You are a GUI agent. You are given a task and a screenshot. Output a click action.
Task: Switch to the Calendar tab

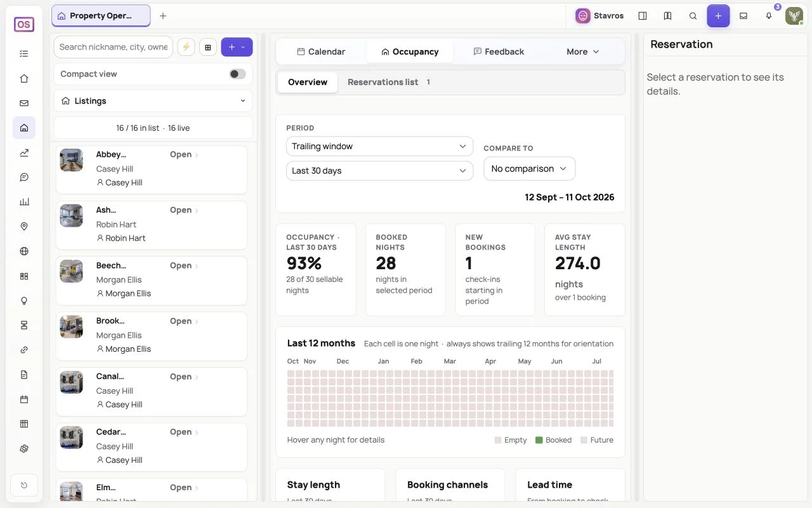pyautogui.click(x=321, y=51)
